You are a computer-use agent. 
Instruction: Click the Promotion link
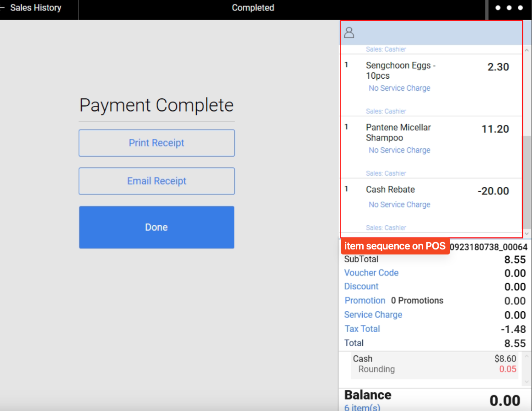[365, 301]
